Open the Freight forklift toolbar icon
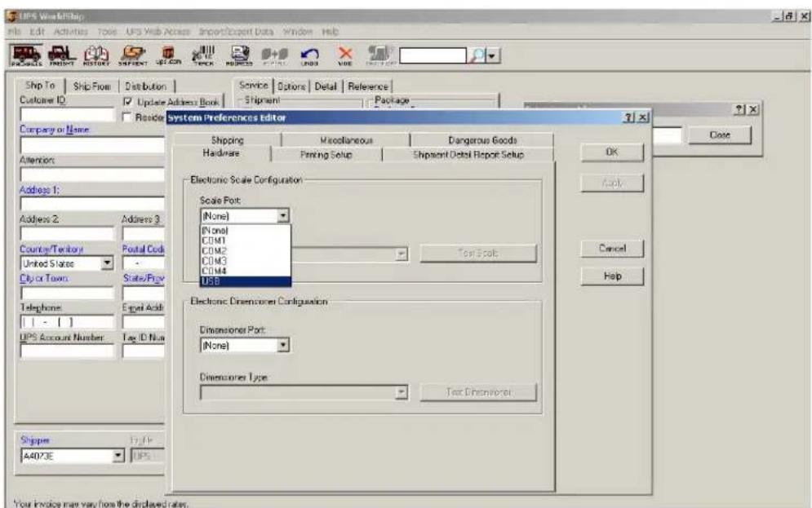The image size is (812, 508). [62, 55]
